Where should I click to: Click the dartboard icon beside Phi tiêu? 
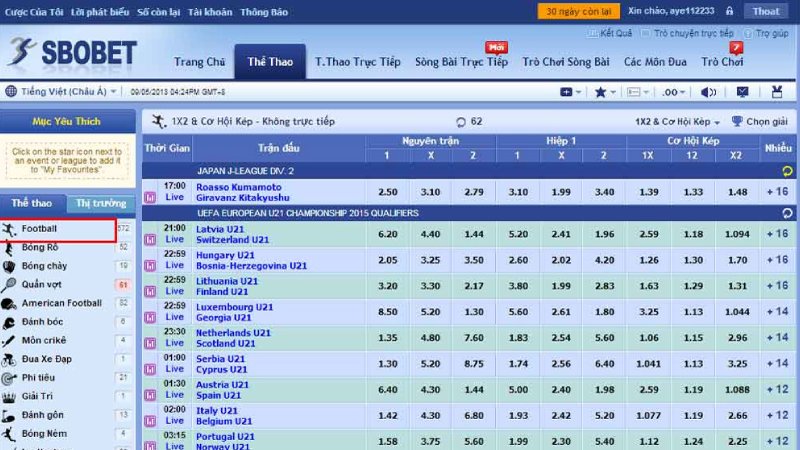(x=9, y=378)
